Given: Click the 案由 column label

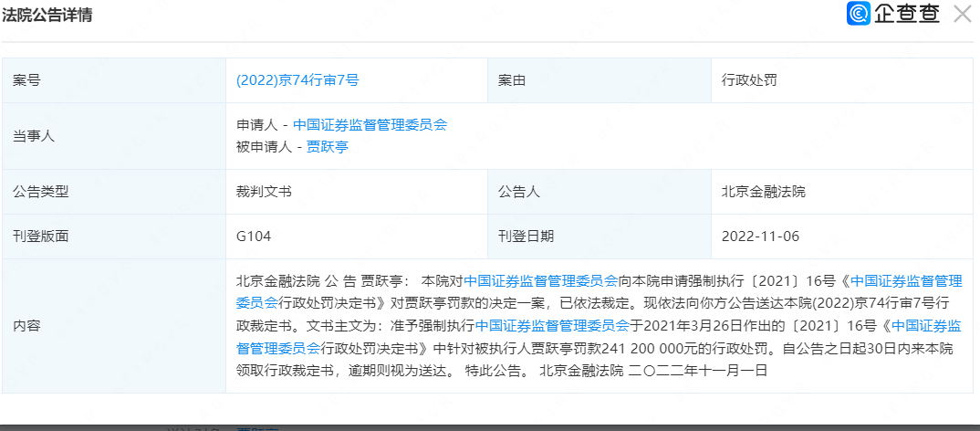Looking at the screenshot, I should pyautogui.click(x=511, y=80).
